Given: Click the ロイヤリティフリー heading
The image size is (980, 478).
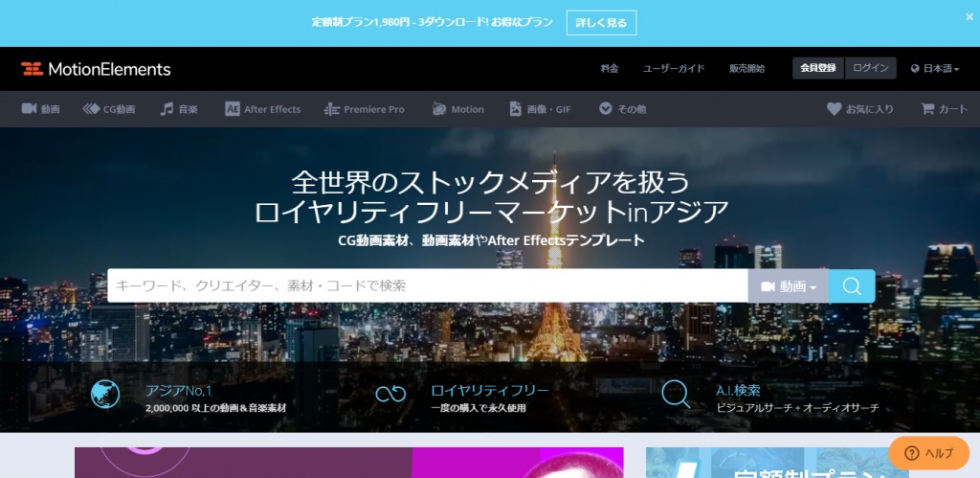Looking at the screenshot, I should click(x=490, y=391).
